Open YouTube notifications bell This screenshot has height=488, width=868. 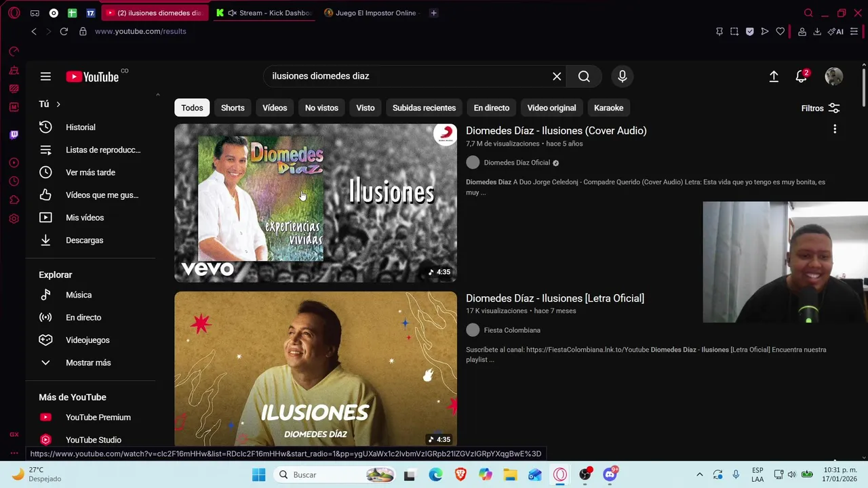coord(802,77)
